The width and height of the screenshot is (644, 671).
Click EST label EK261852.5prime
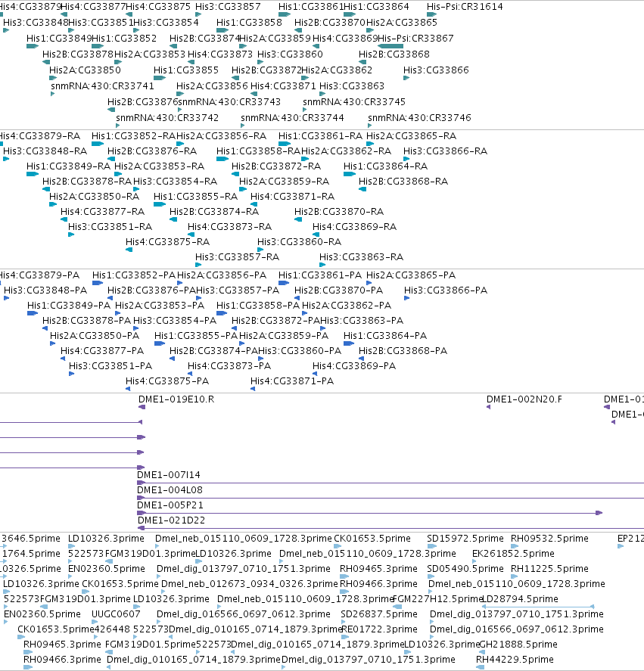513,554
